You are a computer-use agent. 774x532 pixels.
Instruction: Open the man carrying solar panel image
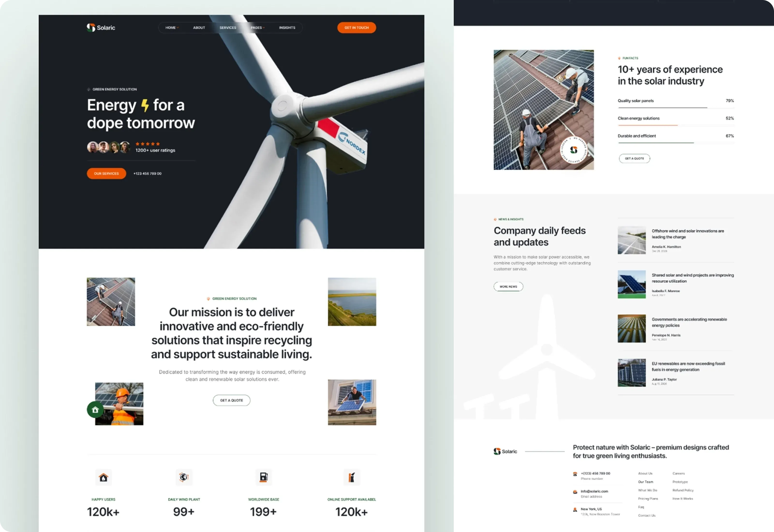pyautogui.click(x=352, y=402)
